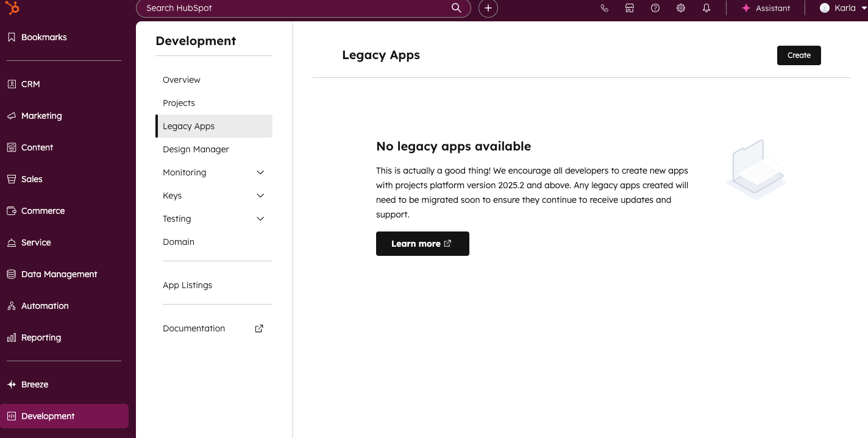Open the quick create plus icon
Image resolution: width=868 pixels, height=438 pixels.
488,8
